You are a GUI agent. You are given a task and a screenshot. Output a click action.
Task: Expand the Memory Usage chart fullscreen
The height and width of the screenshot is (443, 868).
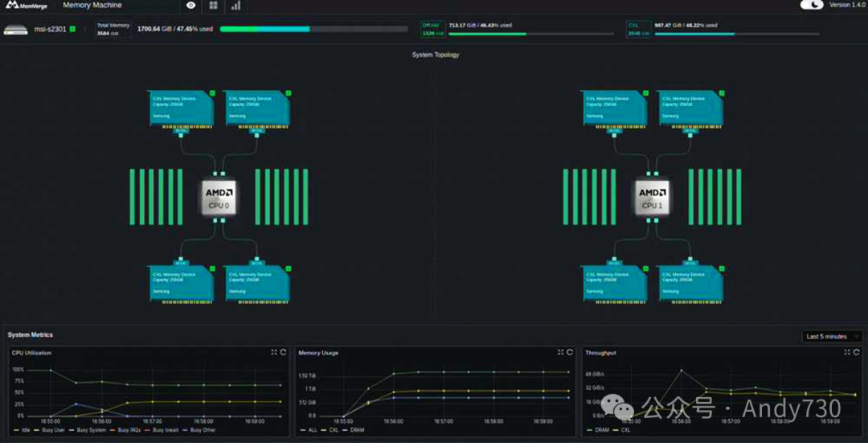[560, 352]
